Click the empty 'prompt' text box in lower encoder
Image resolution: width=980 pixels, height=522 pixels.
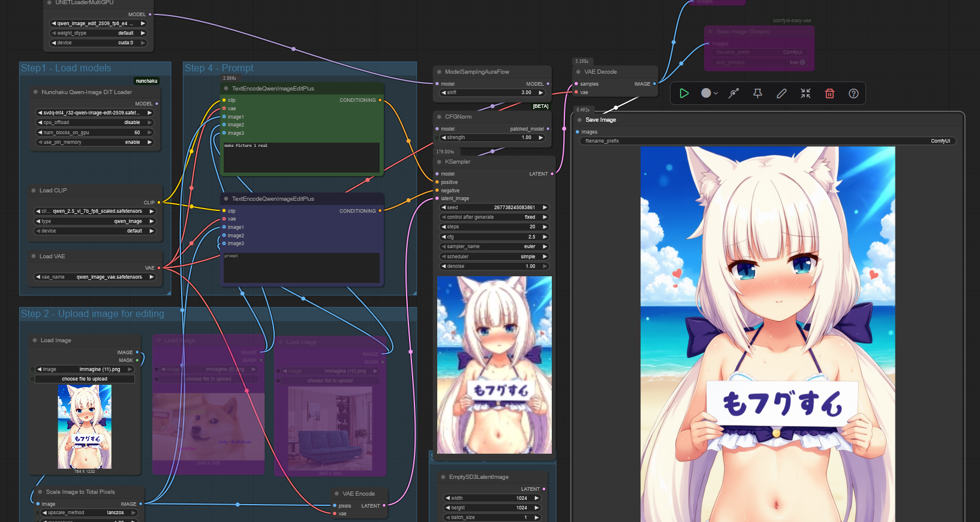[302, 268]
